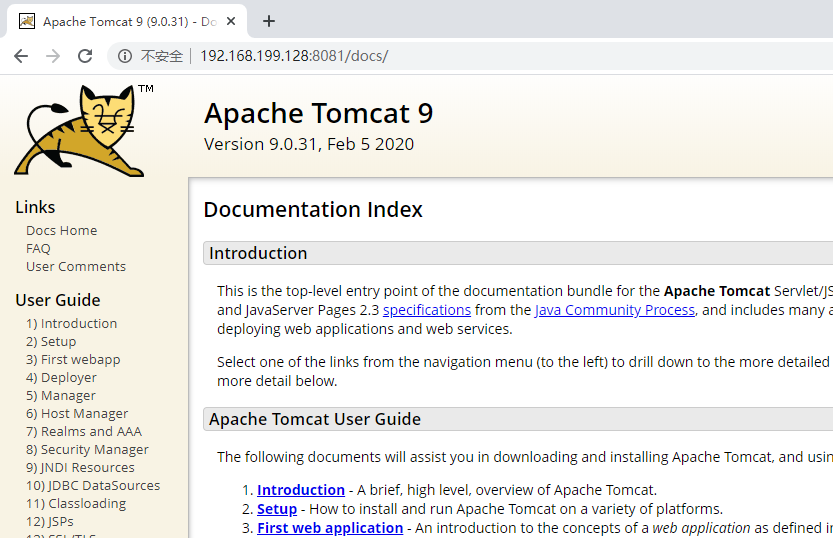Open Docs Home sidebar link
Screen dimensions: 833x538
pos(62,230)
